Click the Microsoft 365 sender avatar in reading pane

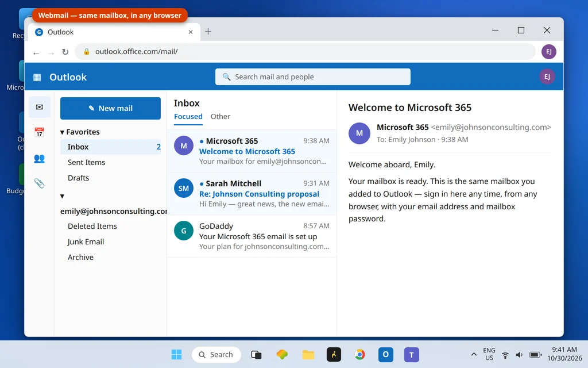359,133
